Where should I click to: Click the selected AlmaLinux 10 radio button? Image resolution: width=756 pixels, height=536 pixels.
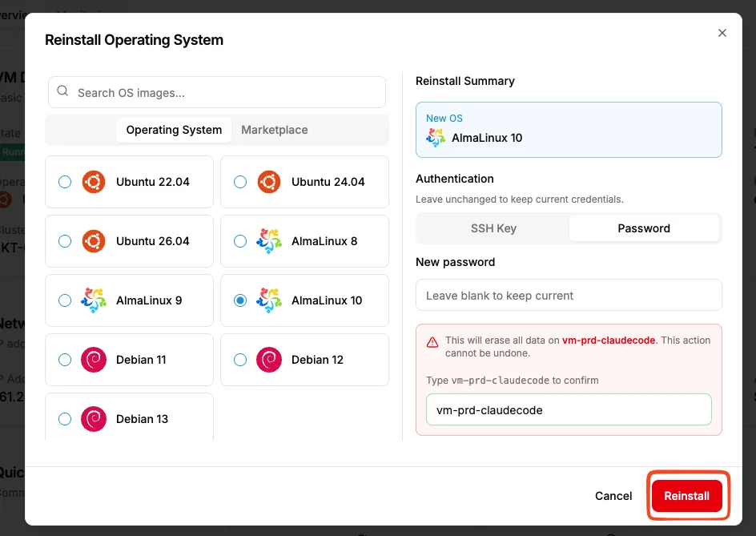coord(240,300)
